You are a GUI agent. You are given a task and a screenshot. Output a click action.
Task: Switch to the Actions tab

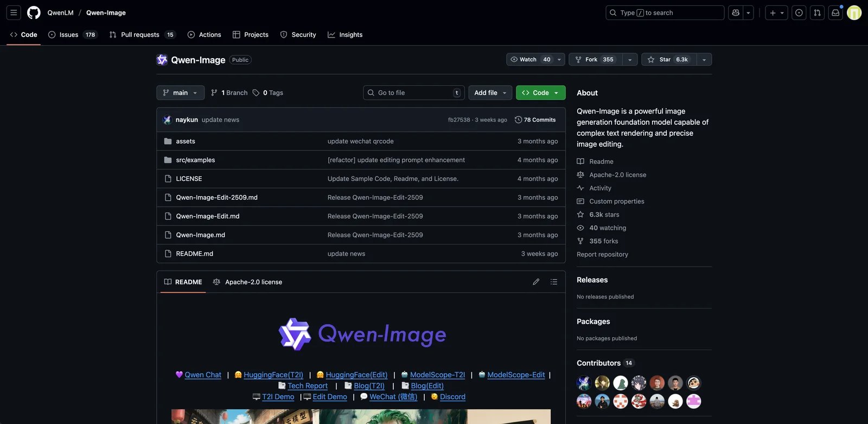tap(204, 35)
